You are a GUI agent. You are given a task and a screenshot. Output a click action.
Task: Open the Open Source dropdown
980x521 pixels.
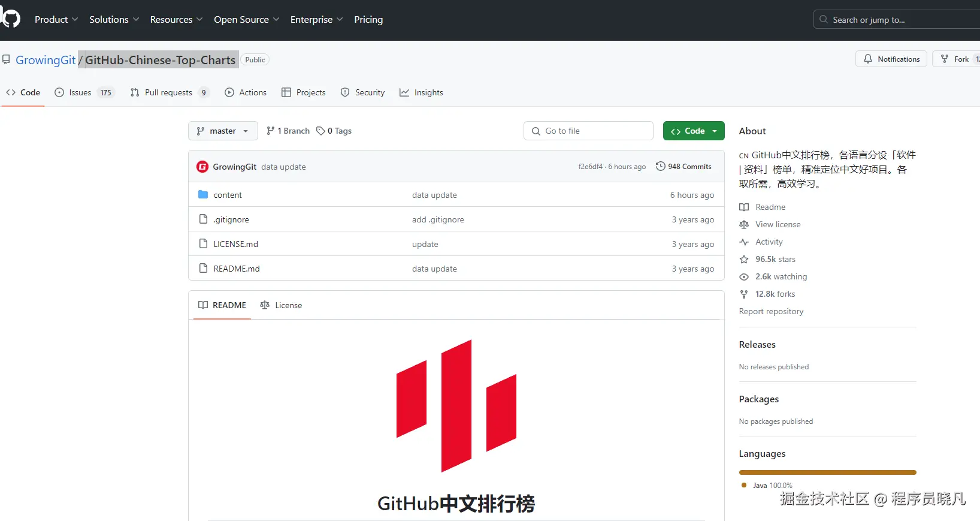[246, 19]
